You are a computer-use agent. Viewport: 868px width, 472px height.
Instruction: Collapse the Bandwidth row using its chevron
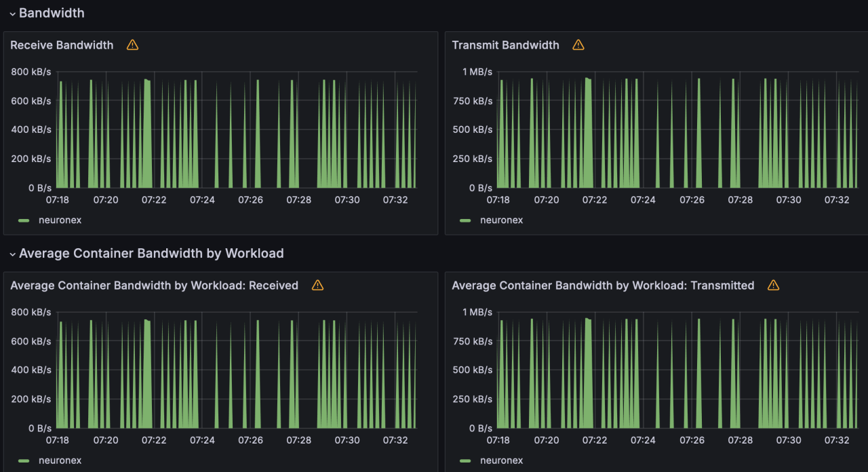click(x=12, y=14)
